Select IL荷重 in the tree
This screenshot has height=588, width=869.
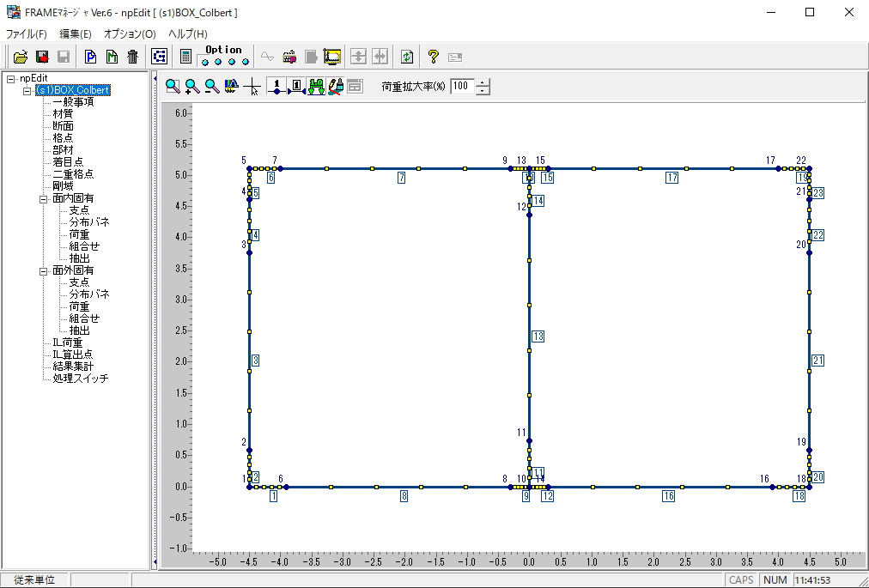(x=68, y=342)
